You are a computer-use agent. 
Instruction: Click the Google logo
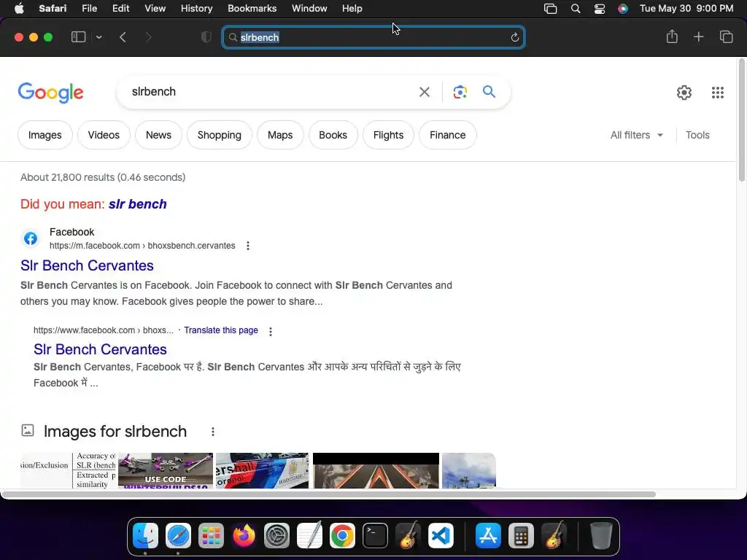point(50,93)
